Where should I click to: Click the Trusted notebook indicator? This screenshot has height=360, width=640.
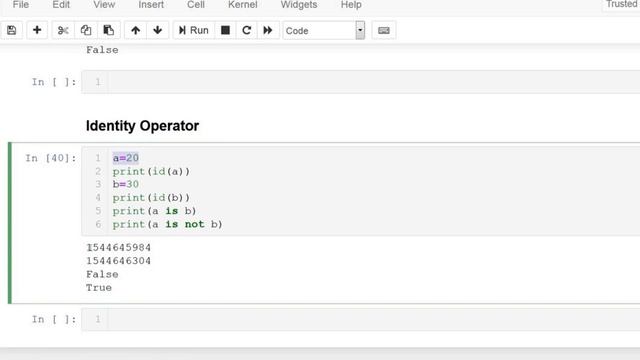pyautogui.click(x=621, y=4)
